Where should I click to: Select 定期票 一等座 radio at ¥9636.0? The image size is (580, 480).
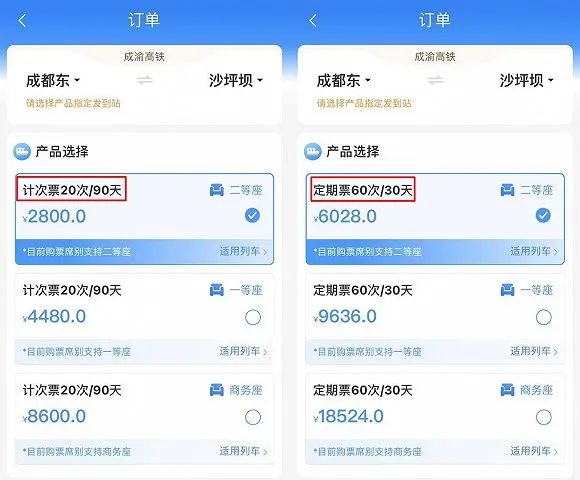543,317
